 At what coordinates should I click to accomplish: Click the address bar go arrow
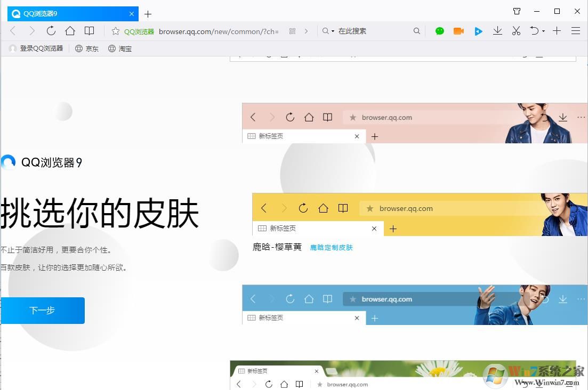[x=307, y=31]
